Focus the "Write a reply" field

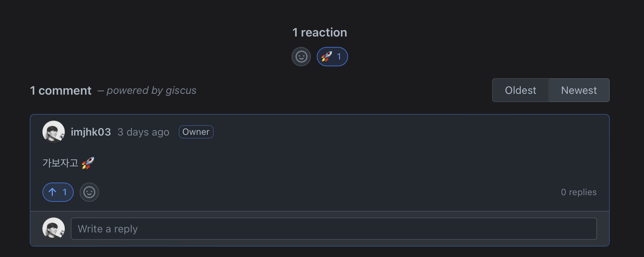334,229
